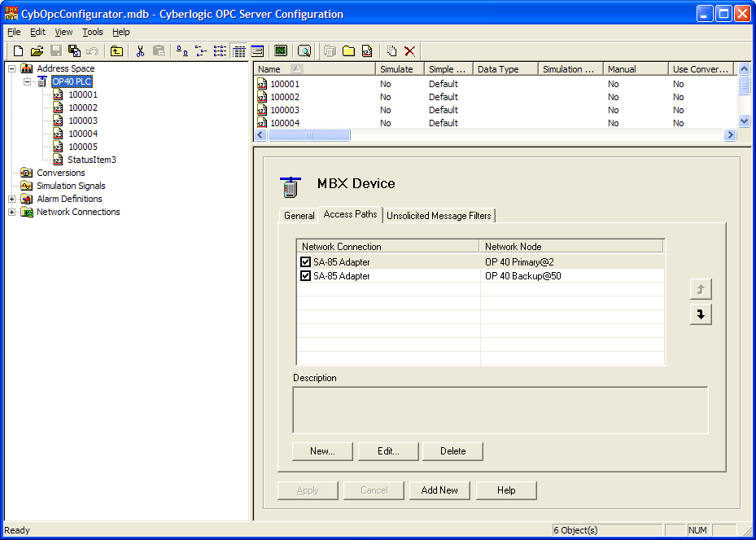Click the New... button

tap(322, 451)
